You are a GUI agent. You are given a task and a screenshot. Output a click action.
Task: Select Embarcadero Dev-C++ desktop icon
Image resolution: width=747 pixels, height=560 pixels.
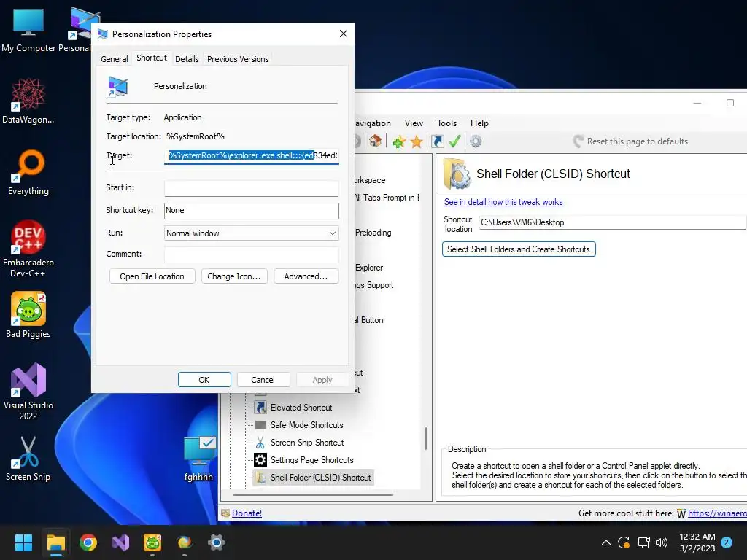click(x=28, y=249)
